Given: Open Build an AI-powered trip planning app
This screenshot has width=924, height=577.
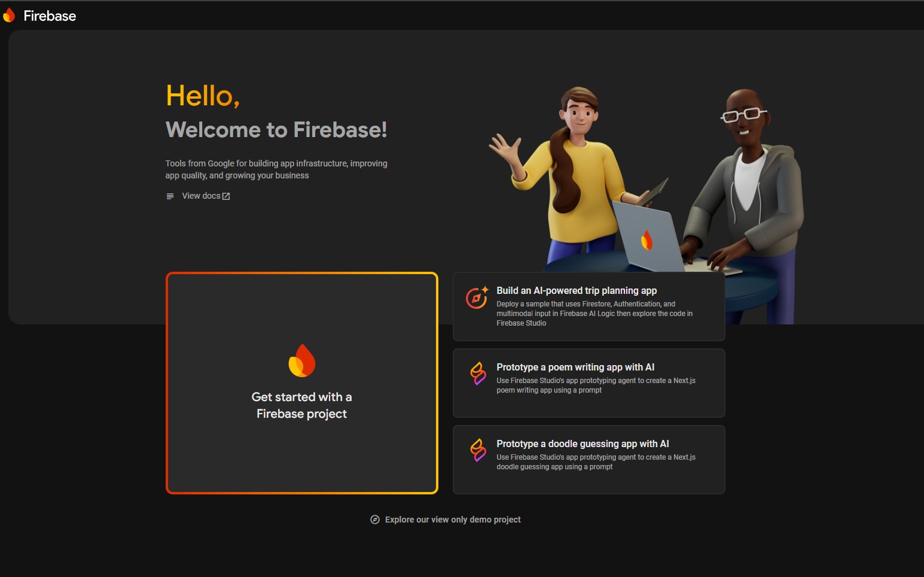Looking at the screenshot, I should coord(577,290).
